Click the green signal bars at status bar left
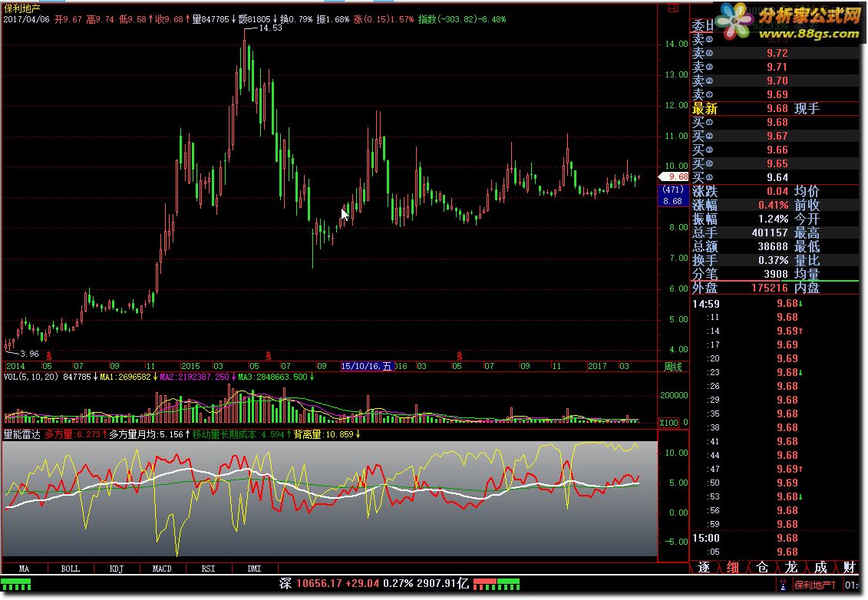This screenshot has height=600, width=868. 16,585
